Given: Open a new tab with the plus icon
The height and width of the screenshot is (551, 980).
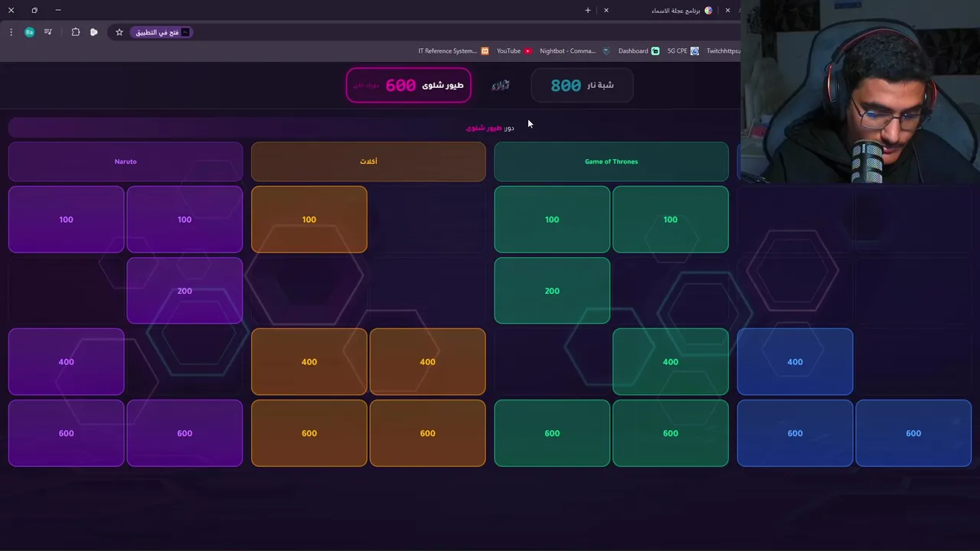Looking at the screenshot, I should tap(588, 10).
